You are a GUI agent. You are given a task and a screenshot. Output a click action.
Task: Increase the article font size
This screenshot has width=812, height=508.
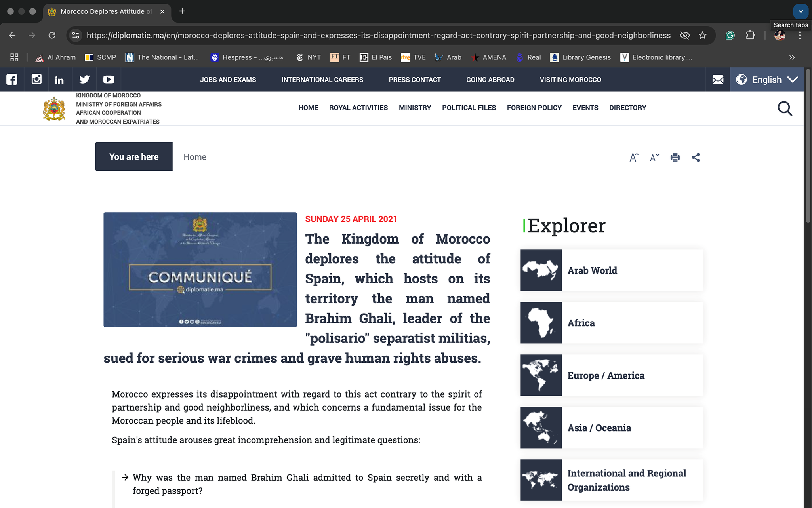[634, 158]
